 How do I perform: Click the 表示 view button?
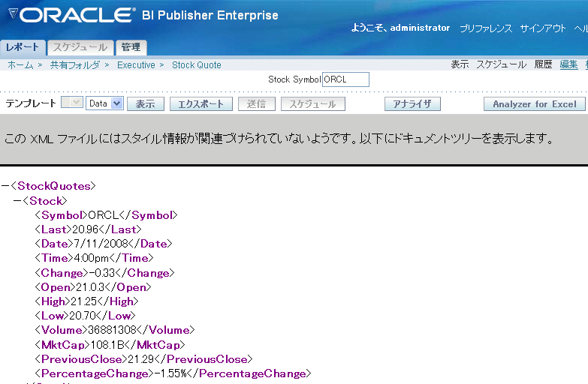coord(146,103)
